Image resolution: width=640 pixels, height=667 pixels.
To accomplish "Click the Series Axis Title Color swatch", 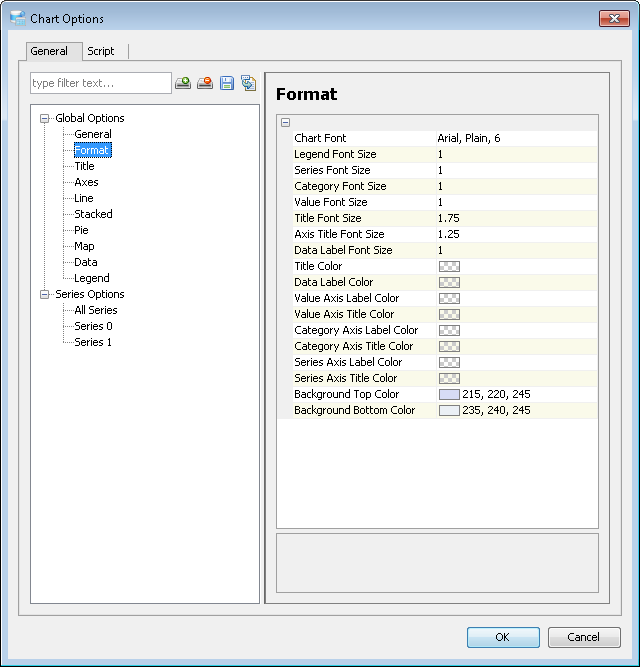I will tap(449, 379).
